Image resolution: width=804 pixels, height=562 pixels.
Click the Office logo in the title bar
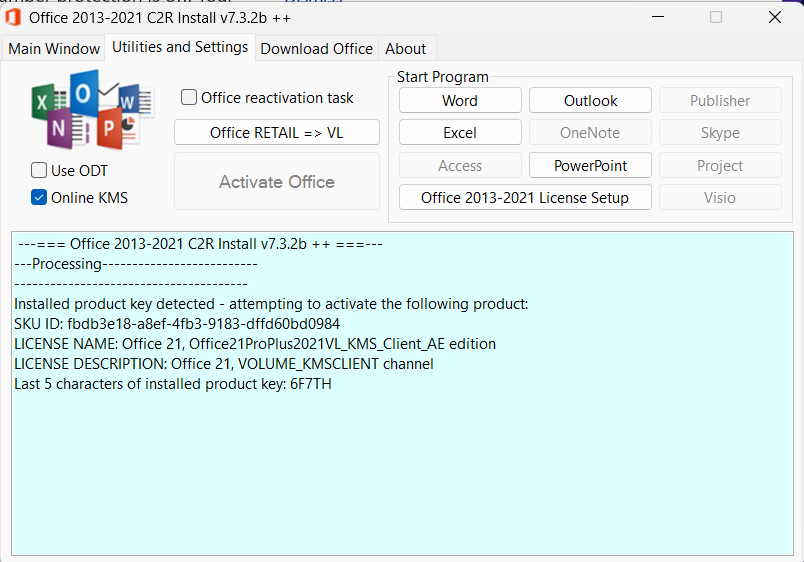pyautogui.click(x=14, y=17)
